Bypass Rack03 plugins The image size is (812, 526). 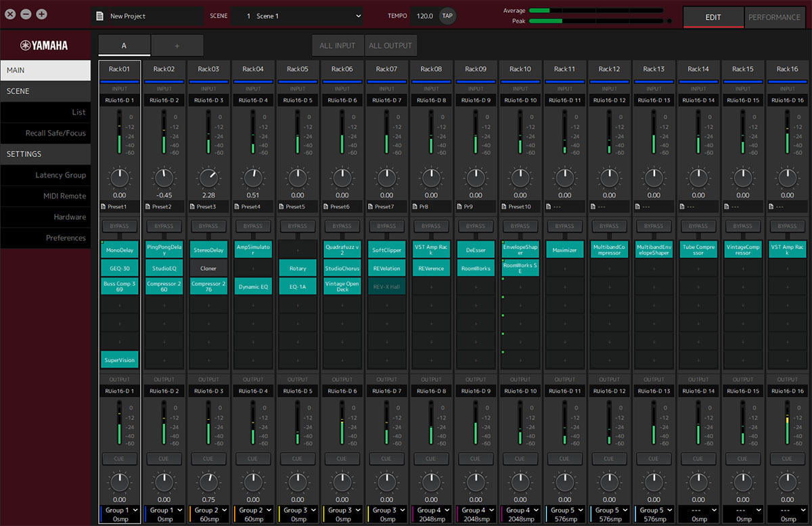208,226
